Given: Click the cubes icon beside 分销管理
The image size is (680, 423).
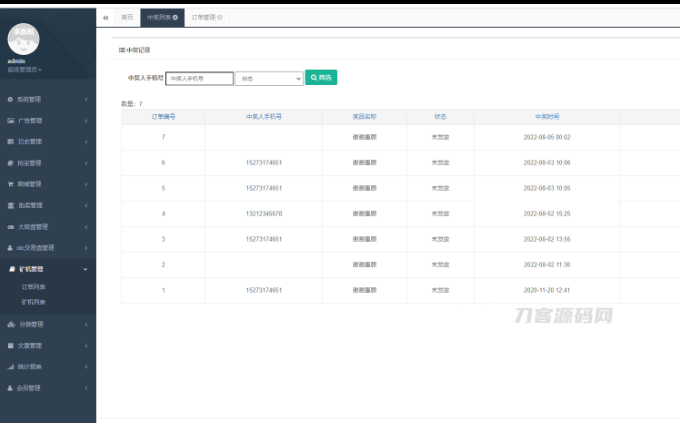Looking at the screenshot, I should 11,324.
